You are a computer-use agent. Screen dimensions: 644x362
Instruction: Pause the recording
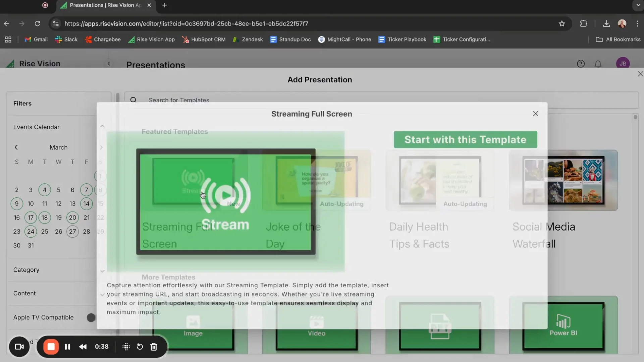pyautogui.click(x=67, y=347)
